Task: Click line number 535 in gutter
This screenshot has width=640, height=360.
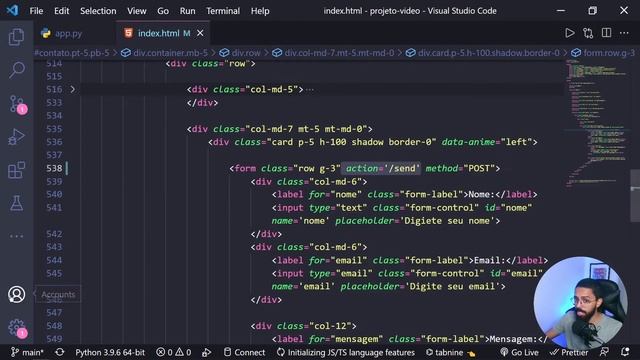Action: point(54,129)
